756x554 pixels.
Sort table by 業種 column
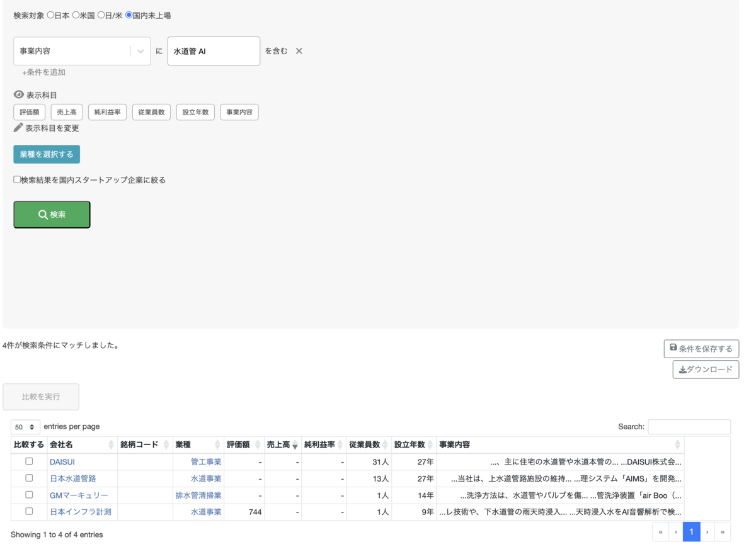click(x=198, y=444)
